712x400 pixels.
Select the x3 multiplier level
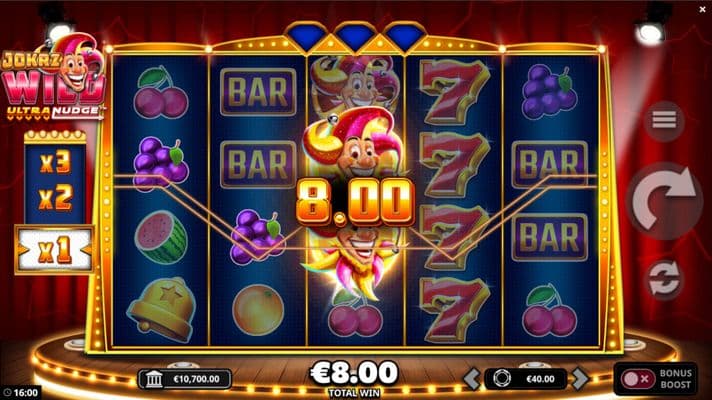[x=55, y=163]
